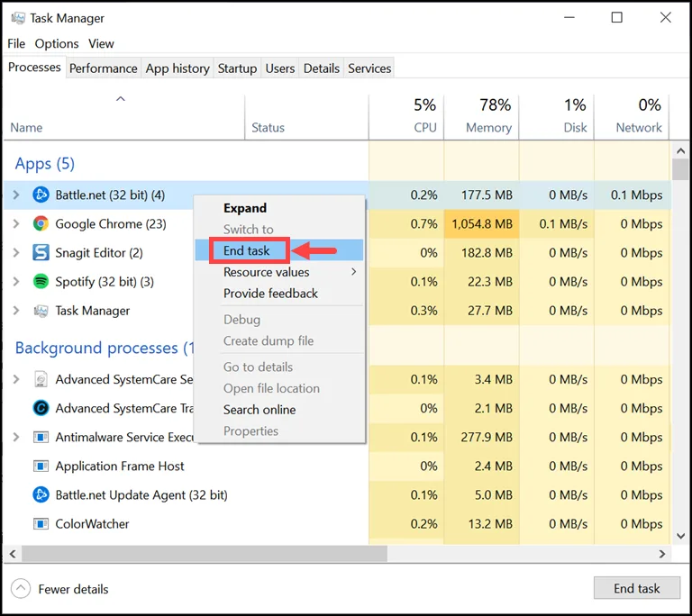
Task: Click the horizontal scrollbar left arrow
Action: pos(13,554)
